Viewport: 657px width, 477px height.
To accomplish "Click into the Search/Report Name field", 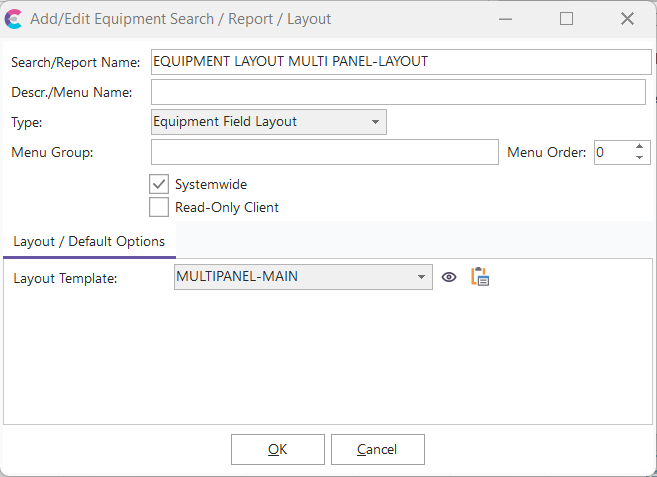I will (x=400, y=62).
